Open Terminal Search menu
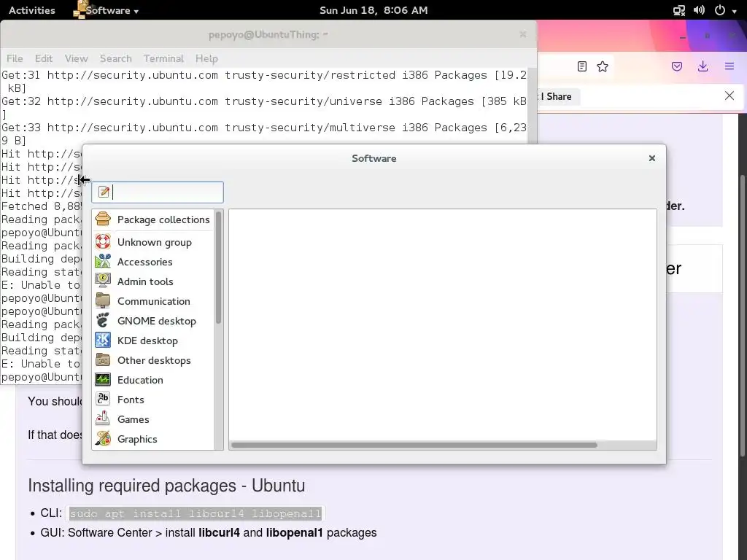This screenshot has width=747, height=560. pyautogui.click(x=116, y=58)
